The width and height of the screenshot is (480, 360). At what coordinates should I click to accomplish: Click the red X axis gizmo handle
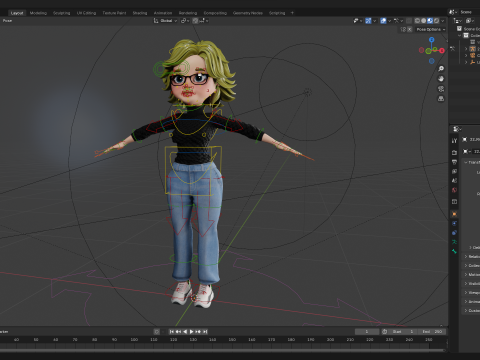pos(442,51)
